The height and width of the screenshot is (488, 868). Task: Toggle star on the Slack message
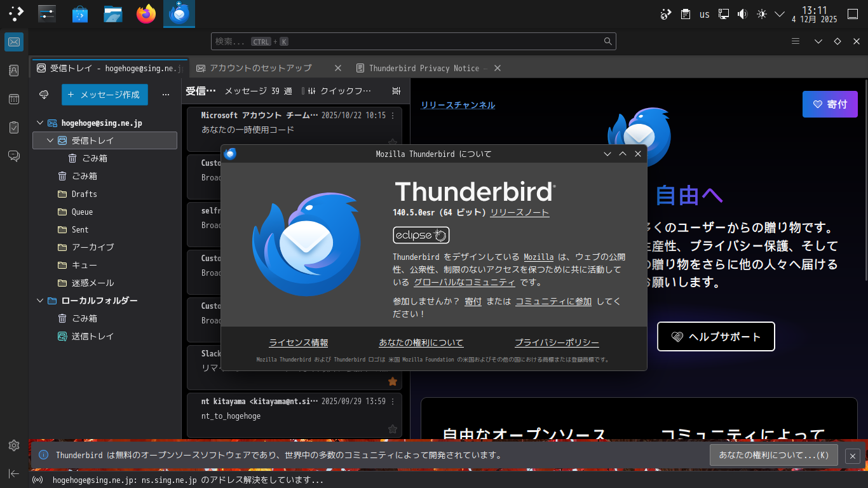point(393,381)
